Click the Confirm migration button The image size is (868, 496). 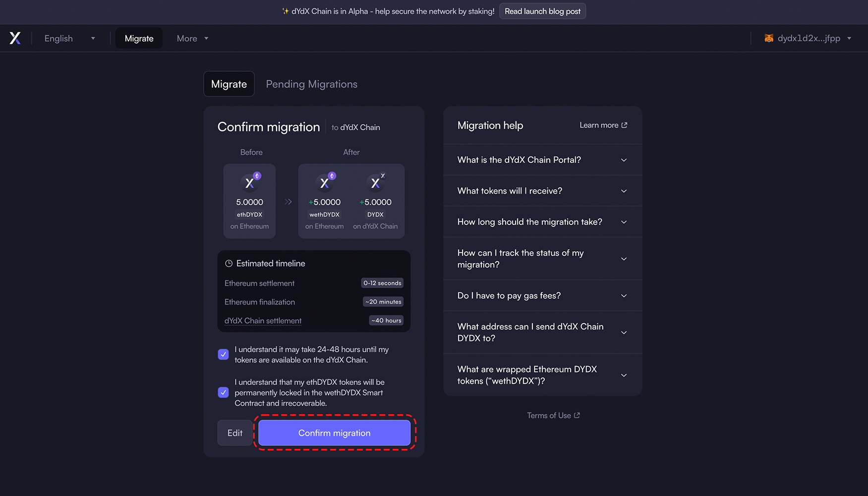click(x=335, y=433)
